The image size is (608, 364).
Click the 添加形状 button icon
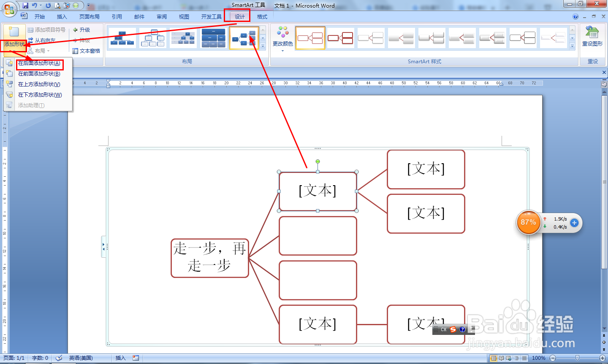click(x=14, y=32)
